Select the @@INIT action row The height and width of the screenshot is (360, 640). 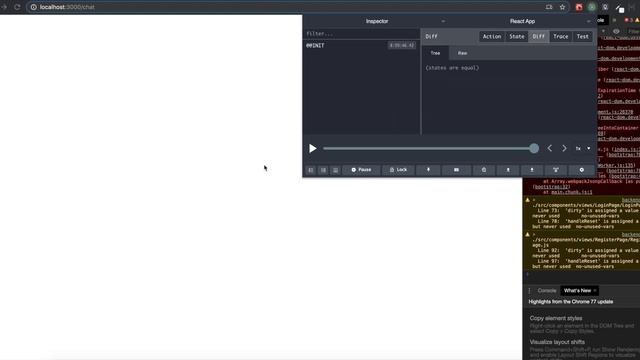(x=361, y=45)
